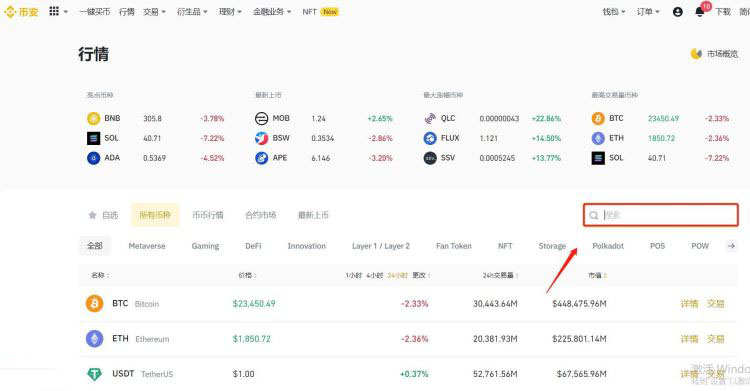This screenshot has width=750, height=391.
Task: Switch to the 所有币种 tab
Action: (155, 215)
